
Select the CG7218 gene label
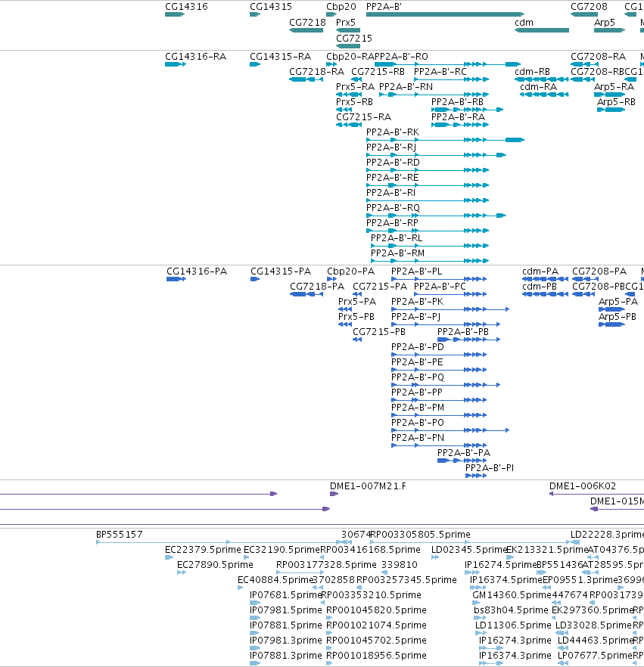(x=307, y=23)
